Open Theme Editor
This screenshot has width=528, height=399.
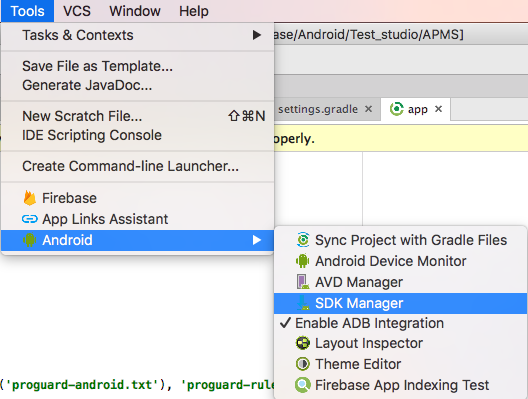pyautogui.click(x=401, y=364)
